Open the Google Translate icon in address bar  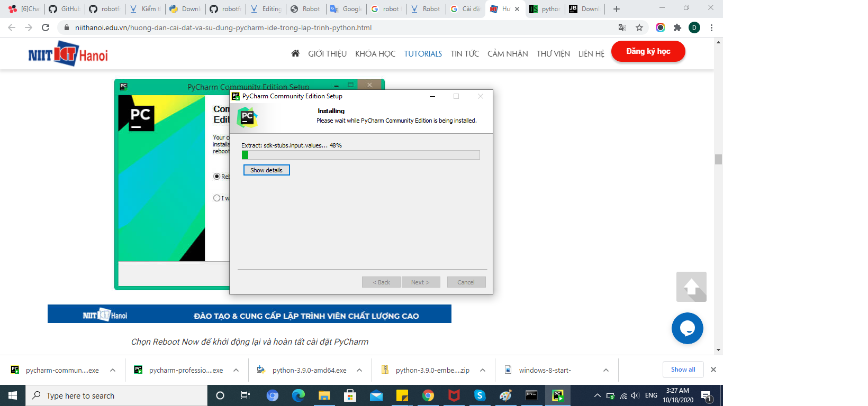pos(622,27)
